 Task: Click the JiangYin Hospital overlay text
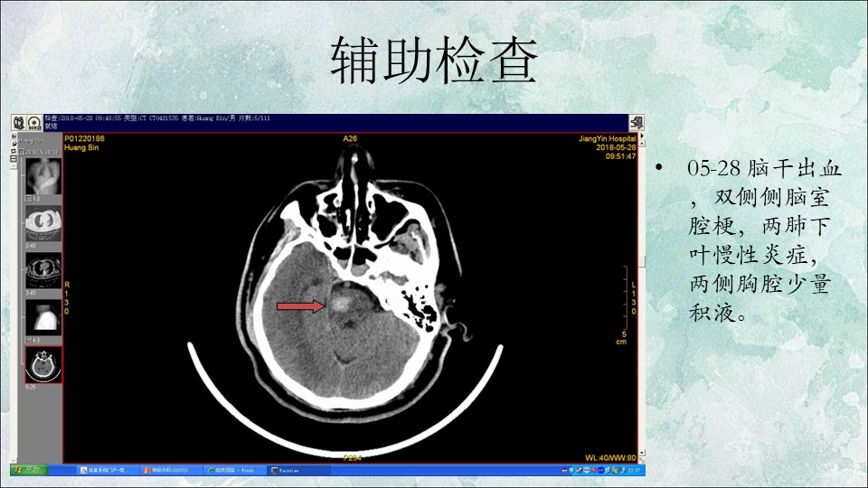pyautogui.click(x=608, y=138)
